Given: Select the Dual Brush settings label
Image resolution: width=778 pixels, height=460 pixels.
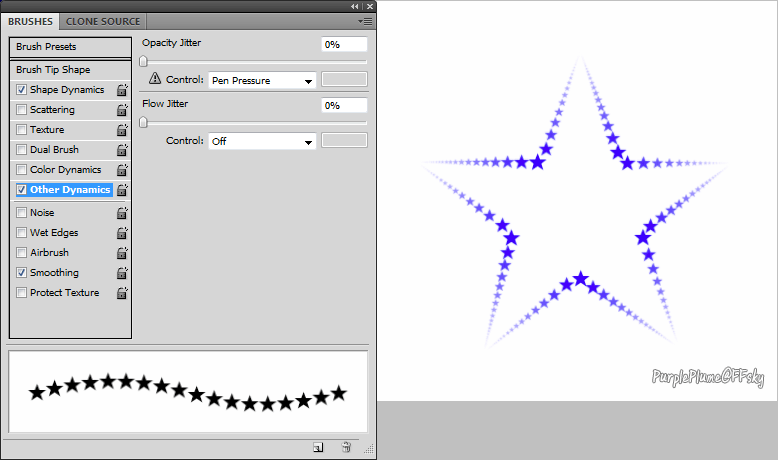Looking at the screenshot, I should [54, 149].
